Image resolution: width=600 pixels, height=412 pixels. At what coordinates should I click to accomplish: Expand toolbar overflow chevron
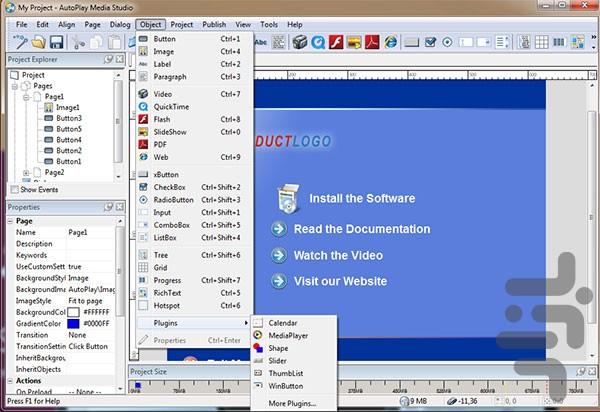pyautogui.click(x=593, y=37)
